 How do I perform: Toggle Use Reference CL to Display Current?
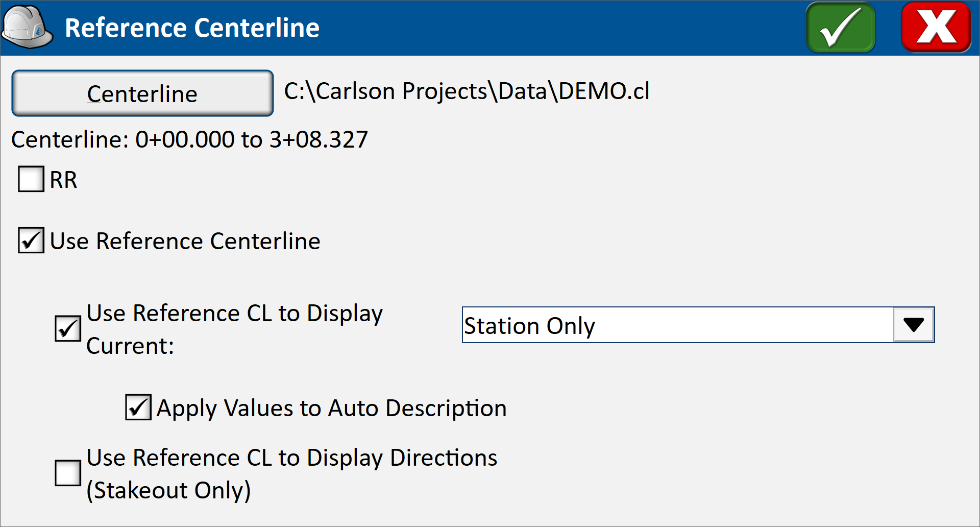68,329
